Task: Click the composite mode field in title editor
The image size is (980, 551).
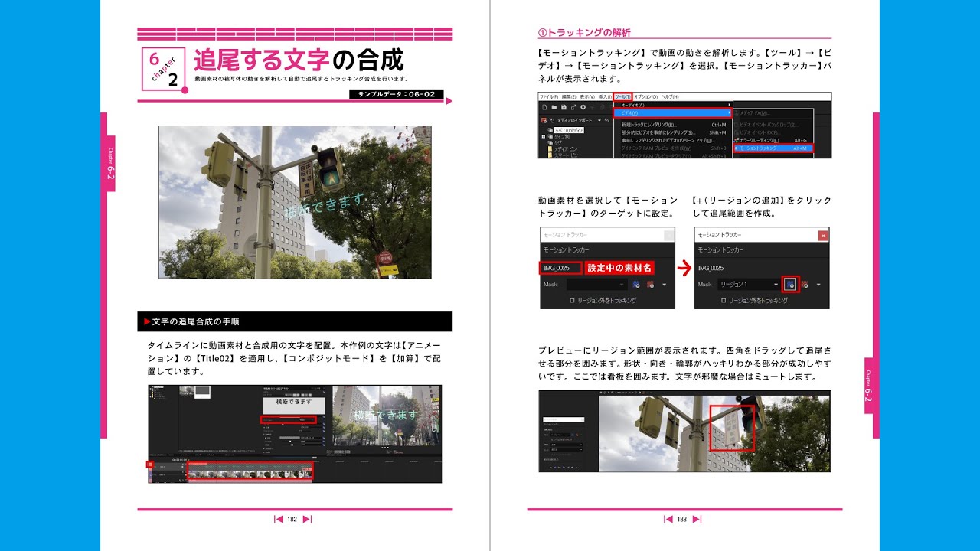Action: coord(288,419)
